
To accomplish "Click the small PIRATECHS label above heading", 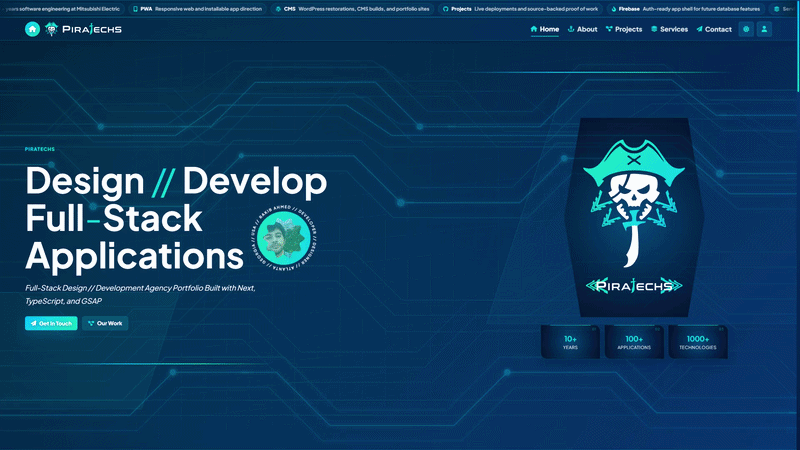I will [x=40, y=149].
